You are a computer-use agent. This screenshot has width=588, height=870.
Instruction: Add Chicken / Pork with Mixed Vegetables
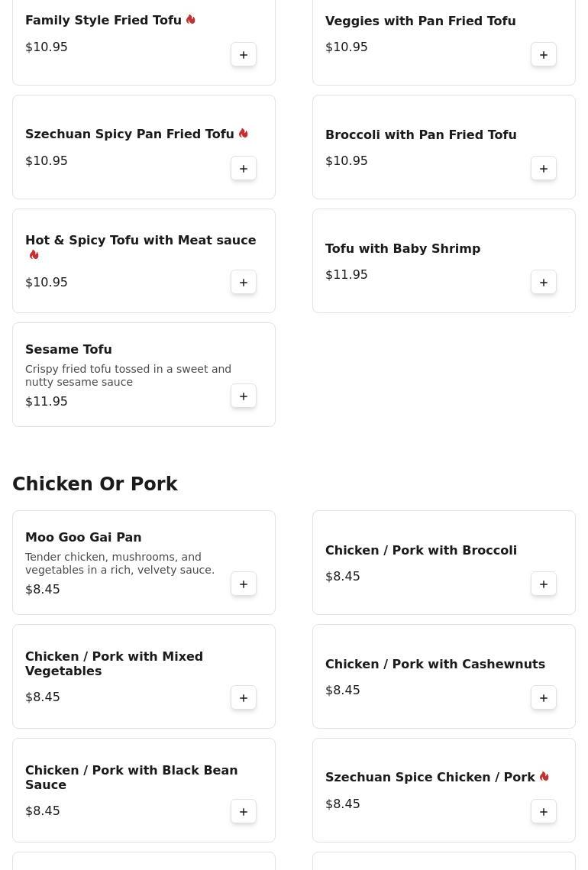coord(244,697)
